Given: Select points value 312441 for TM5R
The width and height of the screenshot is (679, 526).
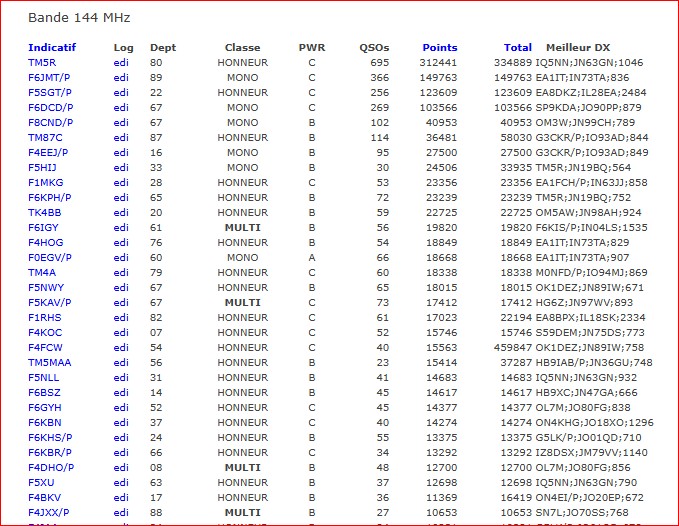Looking at the screenshot, I should pos(438,62).
